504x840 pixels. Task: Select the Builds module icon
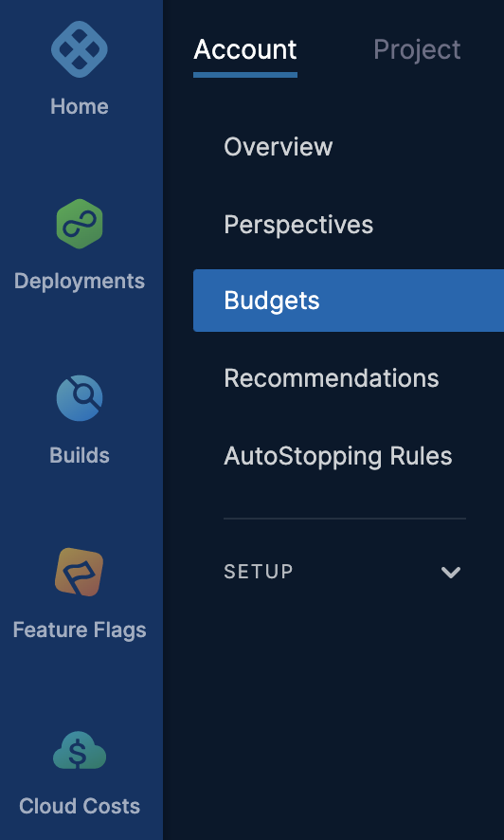click(80, 398)
